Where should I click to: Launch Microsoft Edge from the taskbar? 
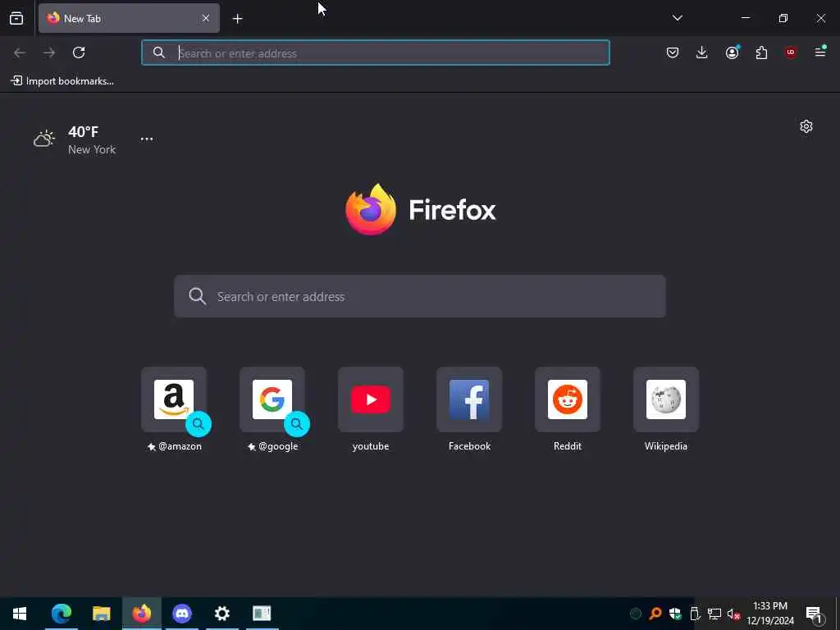pyautogui.click(x=61, y=614)
